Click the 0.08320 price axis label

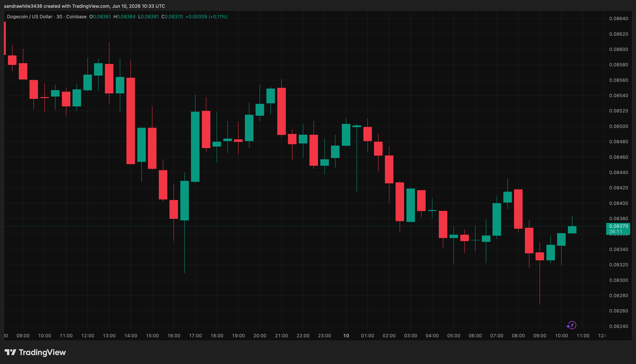[x=619, y=265]
